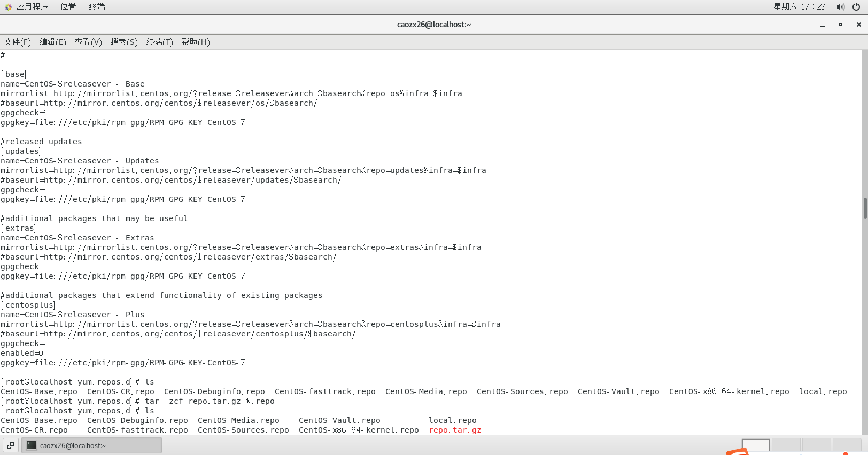Click the [updates] section header text
This screenshot has width=868, height=455.
(21, 151)
